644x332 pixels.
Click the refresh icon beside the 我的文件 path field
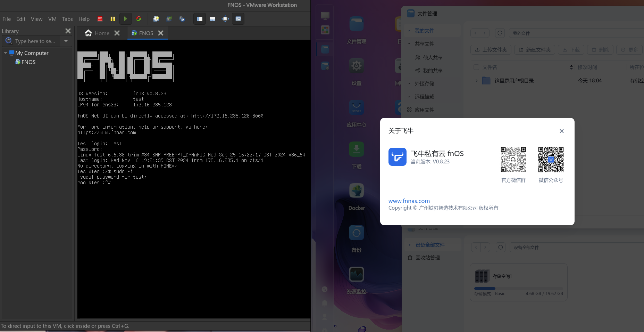pyautogui.click(x=500, y=33)
